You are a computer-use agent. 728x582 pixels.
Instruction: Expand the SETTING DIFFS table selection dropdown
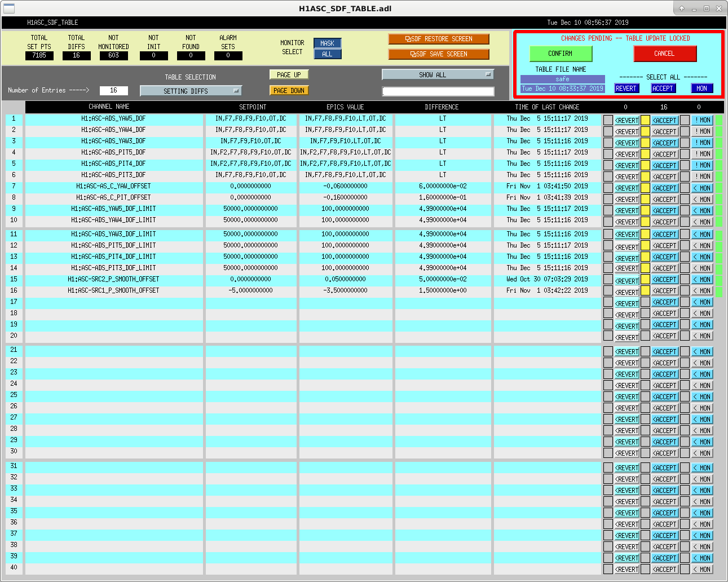[x=191, y=91]
